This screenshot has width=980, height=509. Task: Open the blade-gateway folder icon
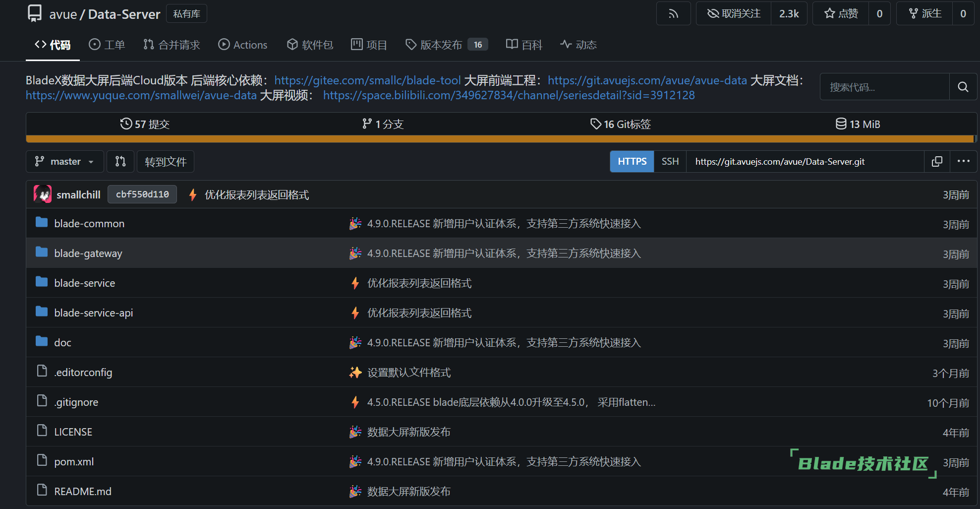pos(42,253)
